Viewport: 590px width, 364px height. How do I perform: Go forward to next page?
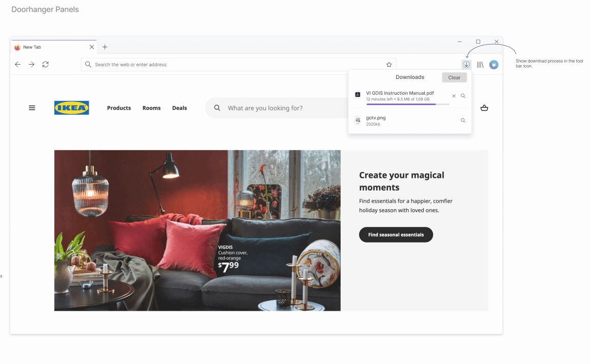point(32,65)
